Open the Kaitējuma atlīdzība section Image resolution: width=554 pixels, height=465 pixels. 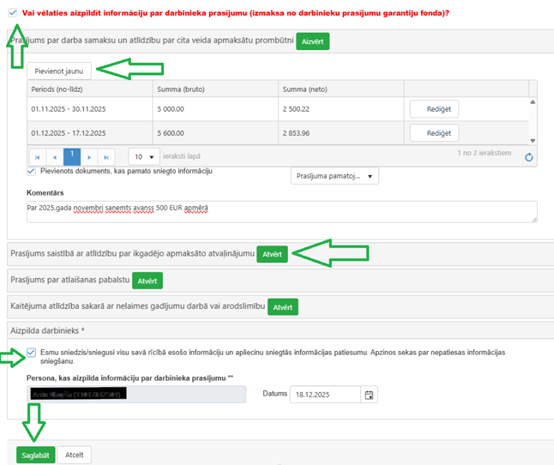click(x=283, y=307)
